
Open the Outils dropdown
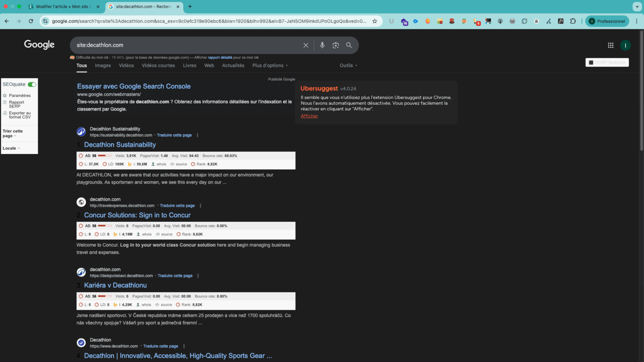[x=349, y=66]
